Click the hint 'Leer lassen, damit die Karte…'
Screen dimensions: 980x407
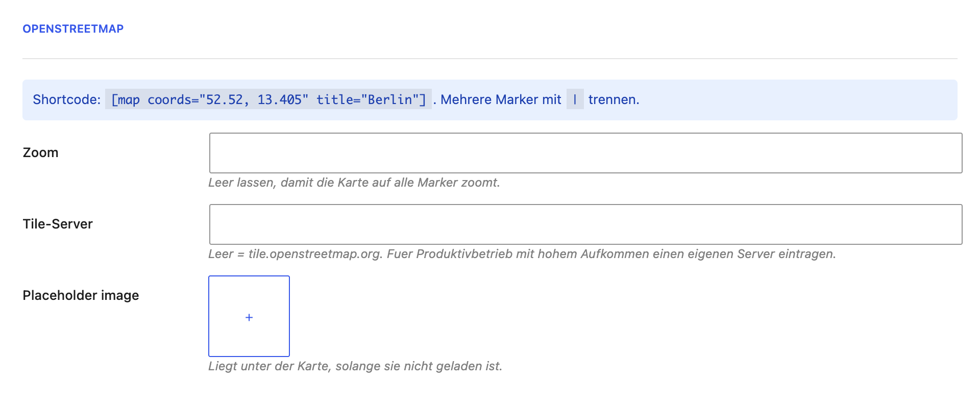coord(354,183)
